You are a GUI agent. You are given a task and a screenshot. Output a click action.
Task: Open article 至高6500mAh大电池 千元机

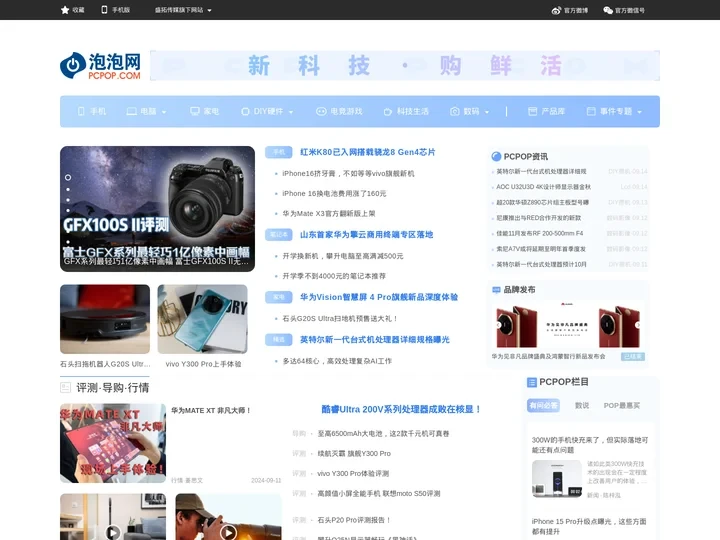(x=383, y=433)
